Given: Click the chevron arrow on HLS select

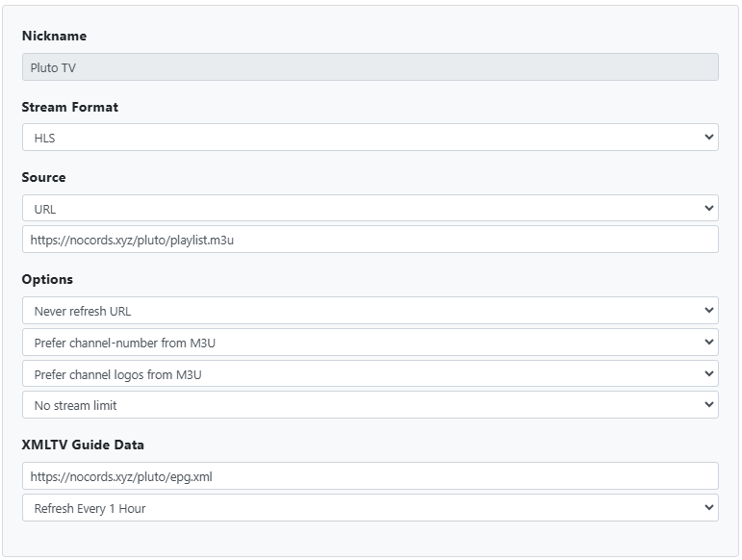Looking at the screenshot, I should pos(709,138).
